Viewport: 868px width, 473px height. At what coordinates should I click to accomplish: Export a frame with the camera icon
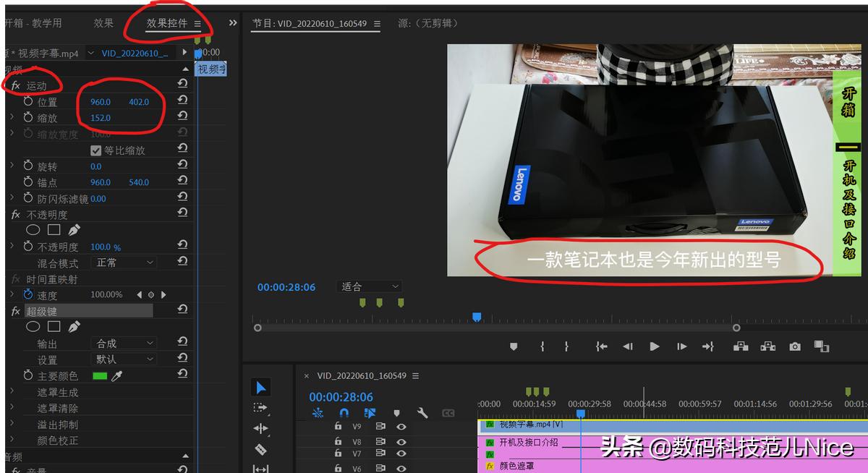[x=794, y=346]
